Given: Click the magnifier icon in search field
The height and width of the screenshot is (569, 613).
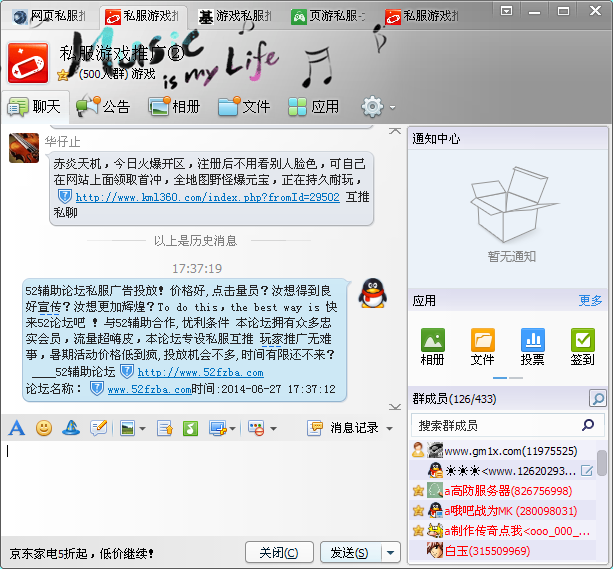Looking at the screenshot, I should (588, 425).
